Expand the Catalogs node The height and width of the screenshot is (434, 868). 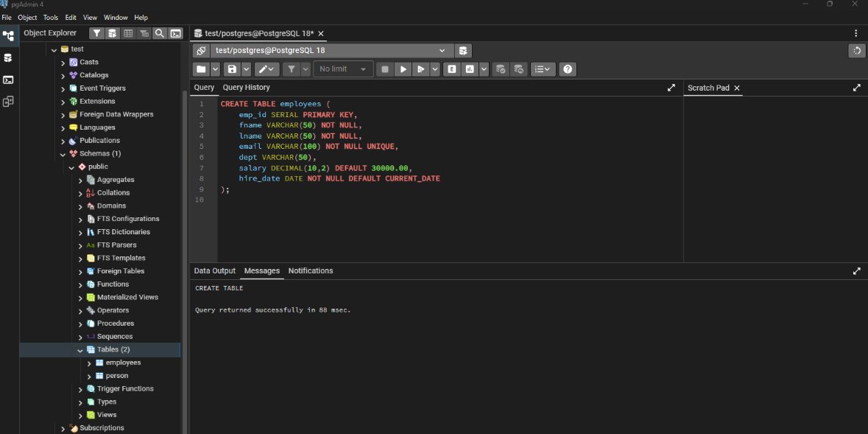pos(63,75)
